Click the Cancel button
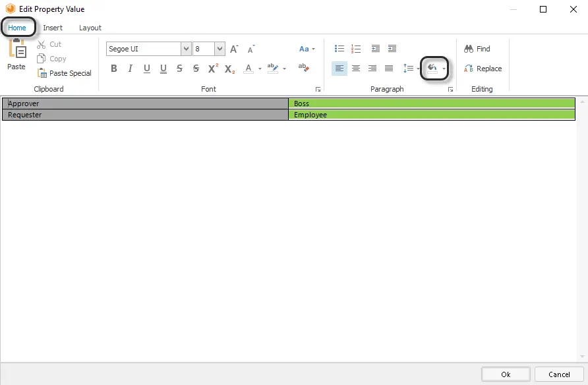The height and width of the screenshot is (385, 588). click(x=559, y=374)
